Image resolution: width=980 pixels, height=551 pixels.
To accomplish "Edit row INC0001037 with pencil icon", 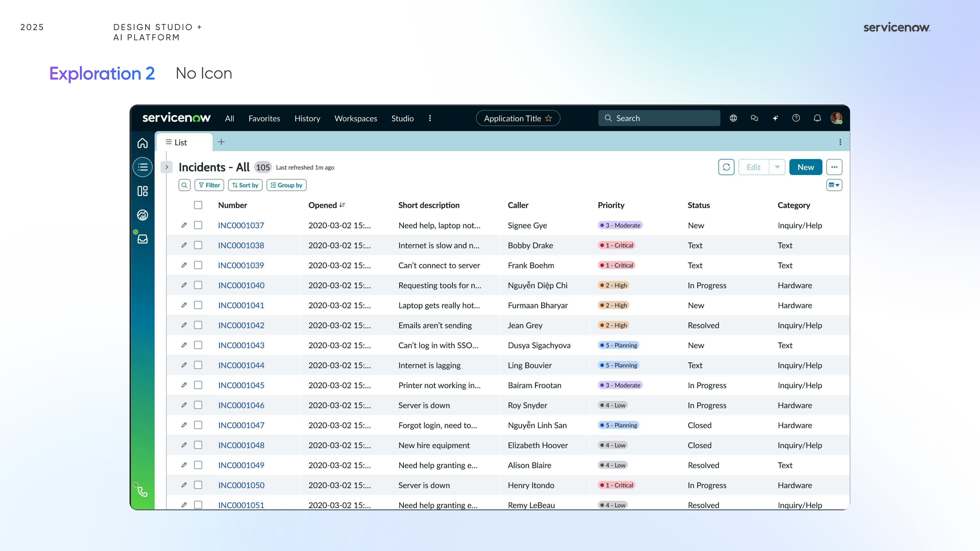I will (x=184, y=225).
